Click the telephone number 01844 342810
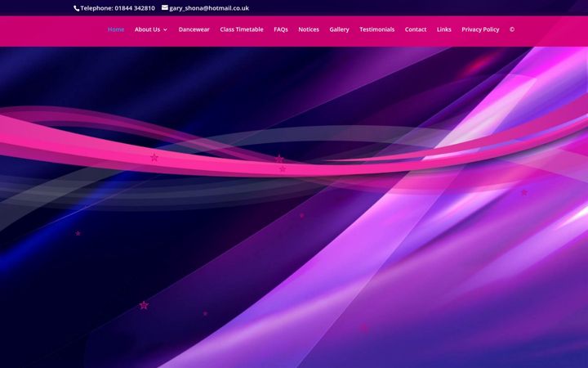The image size is (588, 368). pyautogui.click(x=135, y=8)
